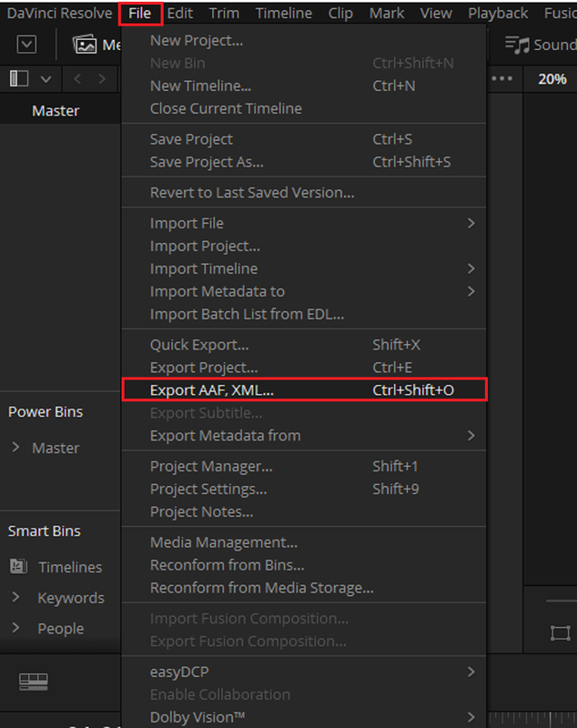Toggle the bin list sidebar panel icon
The height and width of the screenshot is (728, 577).
pyautogui.click(x=19, y=78)
